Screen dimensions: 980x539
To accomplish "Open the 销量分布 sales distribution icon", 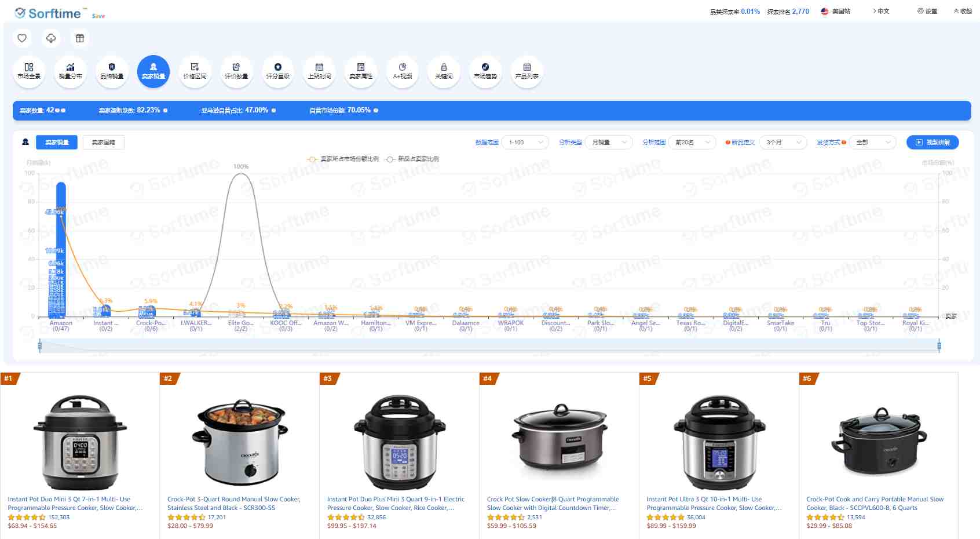I will (x=71, y=71).
